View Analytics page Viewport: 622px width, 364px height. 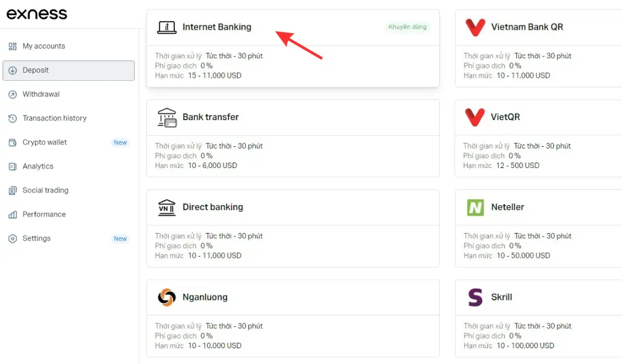point(38,166)
